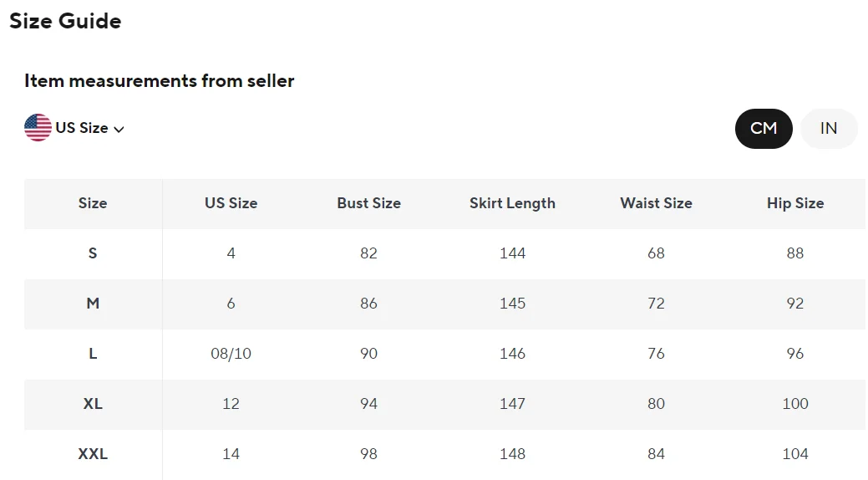Select the S size row label
The image size is (868, 480).
[93, 253]
